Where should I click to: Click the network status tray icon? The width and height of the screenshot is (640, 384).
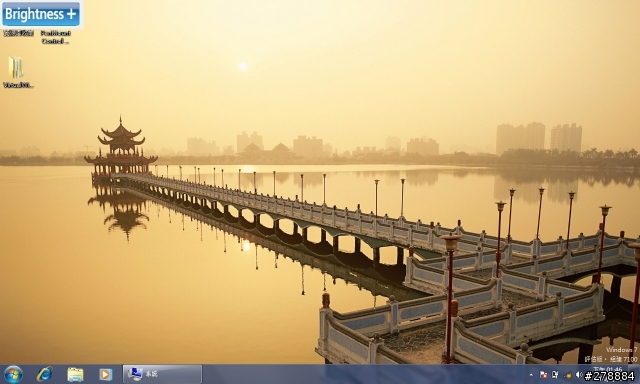point(556,374)
